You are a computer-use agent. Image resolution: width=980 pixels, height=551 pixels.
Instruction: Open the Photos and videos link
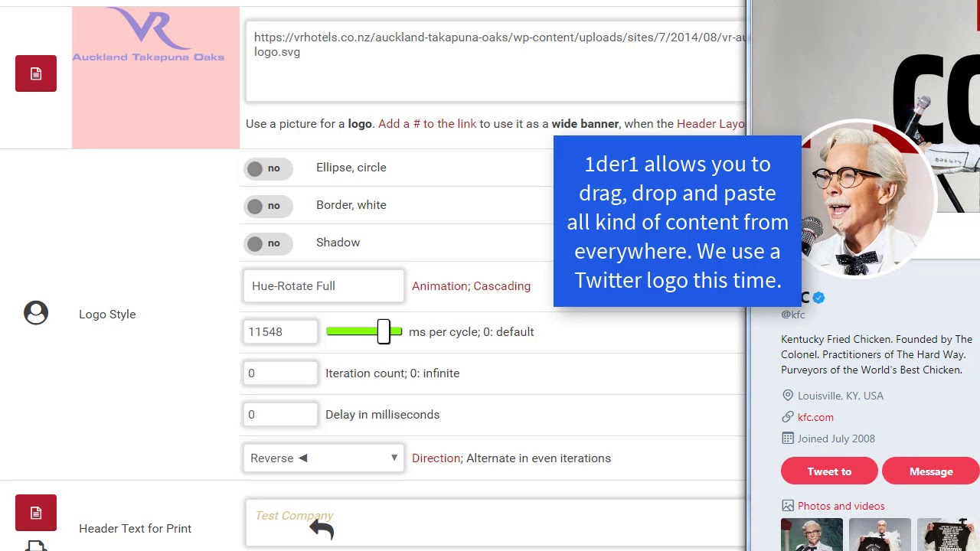[841, 506]
